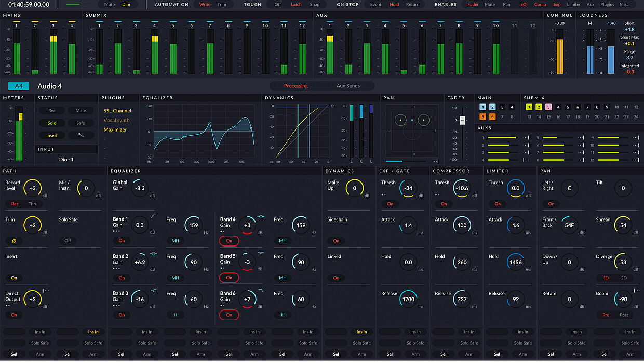Toggle Solo in the Status panel

click(x=52, y=123)
